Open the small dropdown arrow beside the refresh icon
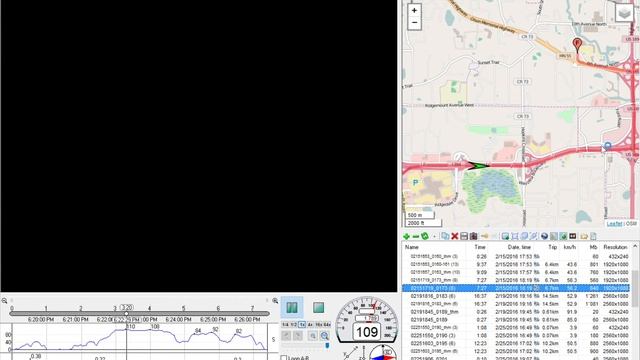 pyautogui.click(x=434, y=236)
